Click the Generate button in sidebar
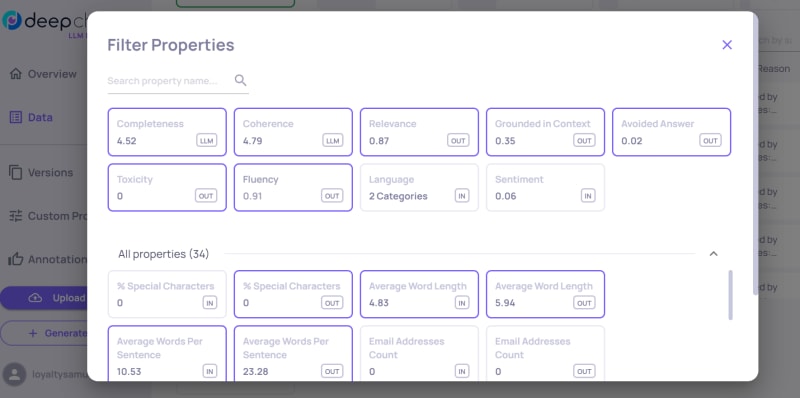 tap(44, 333)
